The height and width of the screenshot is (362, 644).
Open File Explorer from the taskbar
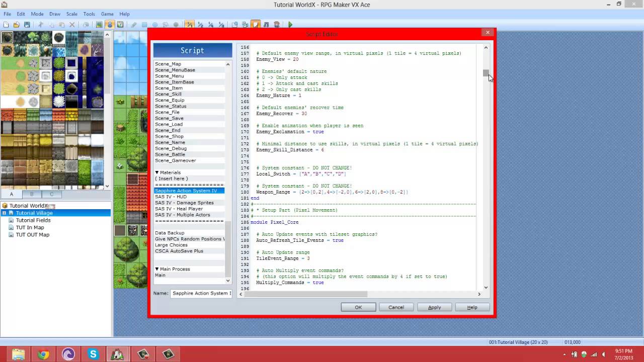pyautogui.click(x=19, y=354)
